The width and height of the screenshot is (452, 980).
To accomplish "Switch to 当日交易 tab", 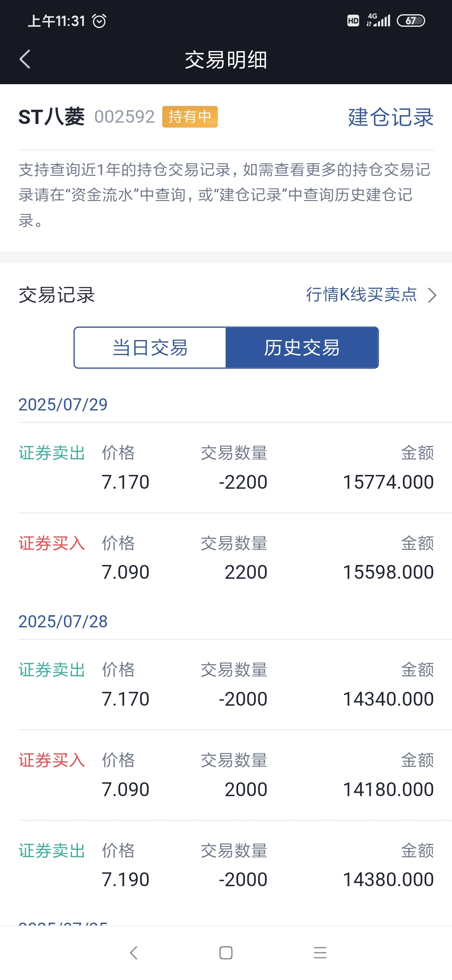I will tap(150, 348).
